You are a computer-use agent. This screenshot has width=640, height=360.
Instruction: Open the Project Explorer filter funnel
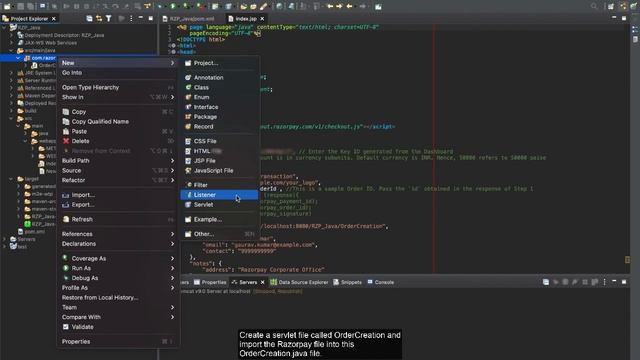[109, 18]
